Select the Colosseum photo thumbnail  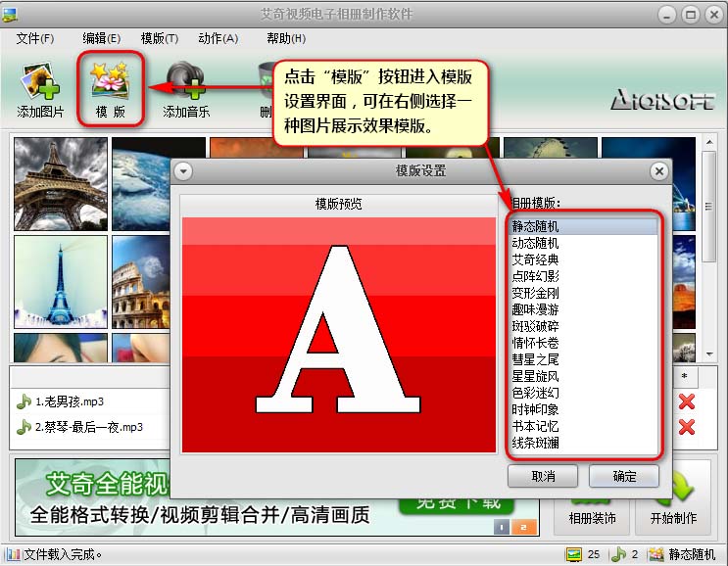pyautogui.click(x=141, y=282)
